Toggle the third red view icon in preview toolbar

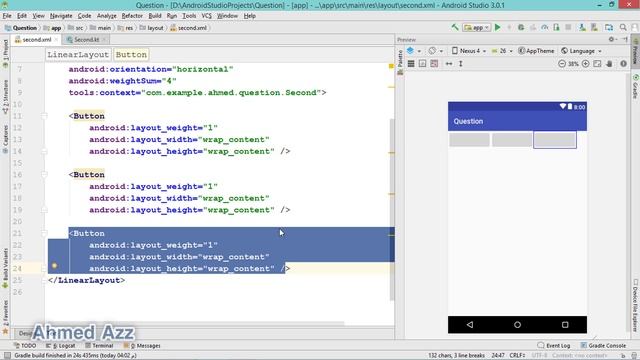(x=434, y=64)
